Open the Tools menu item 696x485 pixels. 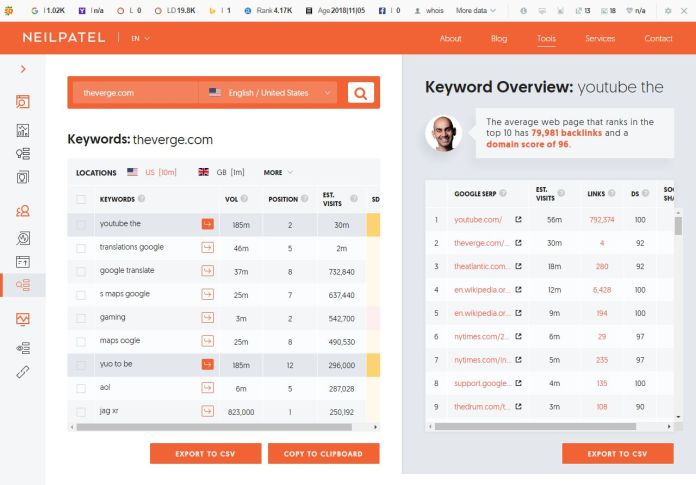(546, 39)
